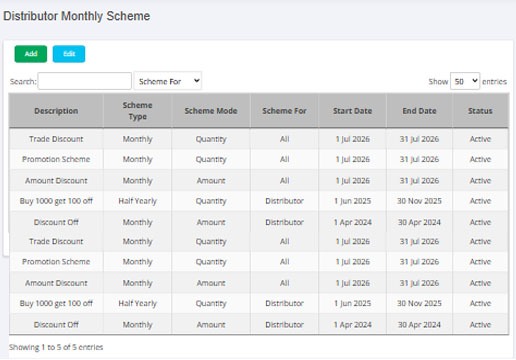Select the first Amount Discount description cell
The image size is (516, 360).
pyautogui.click(x=56, y=181)
